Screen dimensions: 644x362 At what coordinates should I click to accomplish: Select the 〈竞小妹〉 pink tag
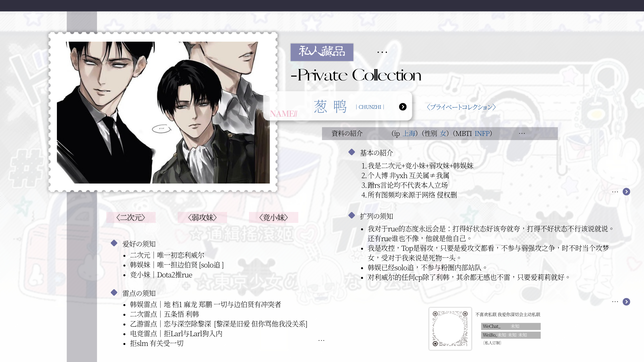coord(273,217)
